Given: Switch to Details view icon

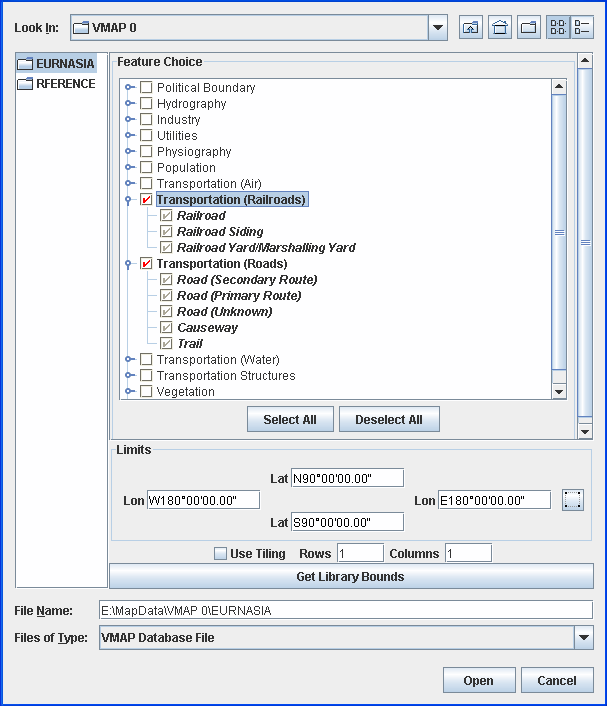Looking at the screenshot, I should pos(582,28).
